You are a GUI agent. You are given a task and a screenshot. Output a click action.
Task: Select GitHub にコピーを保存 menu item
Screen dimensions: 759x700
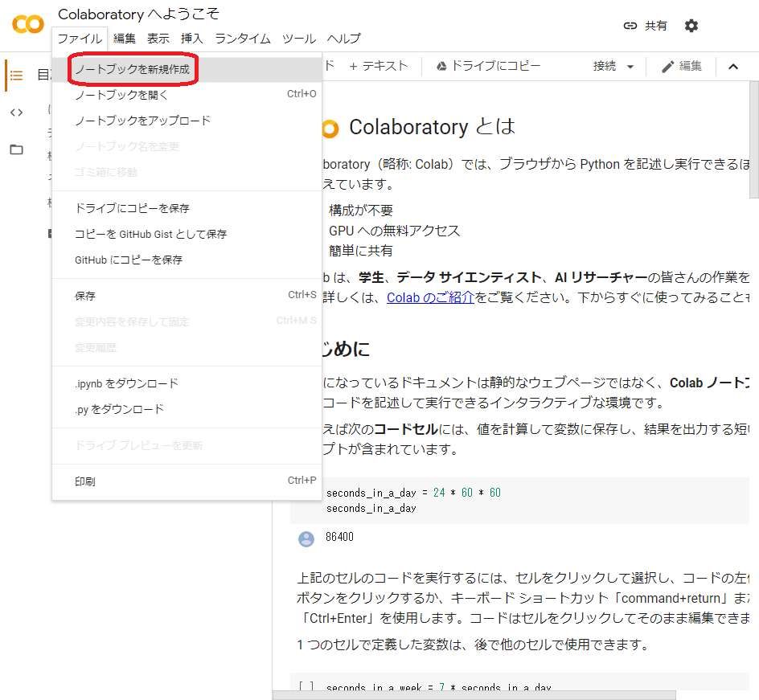187,260
